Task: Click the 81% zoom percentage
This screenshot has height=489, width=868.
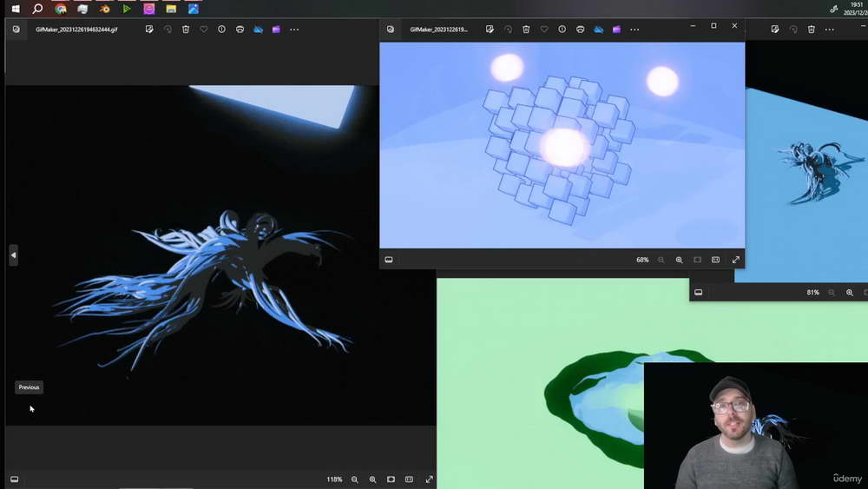Action: point(813,293)
